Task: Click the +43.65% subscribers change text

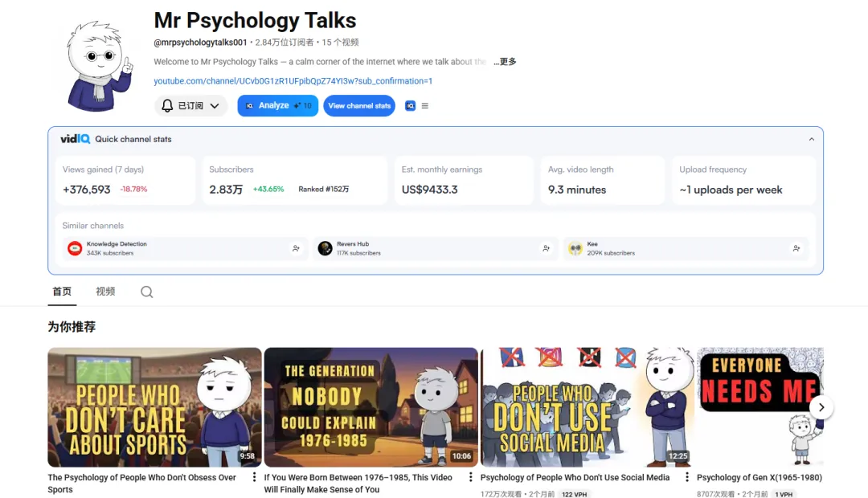Action: click(x=268, y=190)
